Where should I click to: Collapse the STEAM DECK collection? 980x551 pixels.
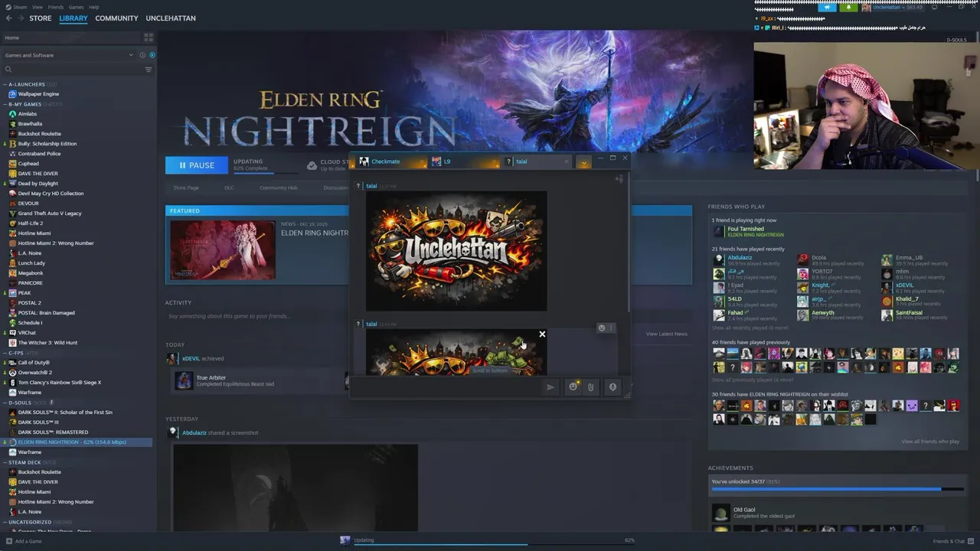5,462
